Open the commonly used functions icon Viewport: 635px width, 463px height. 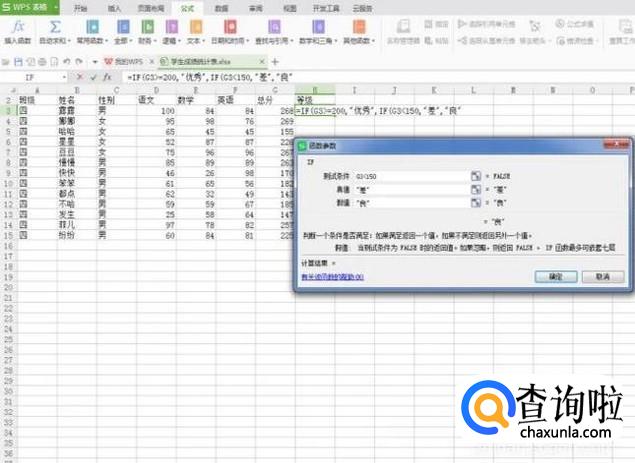(x=93, y=28)
